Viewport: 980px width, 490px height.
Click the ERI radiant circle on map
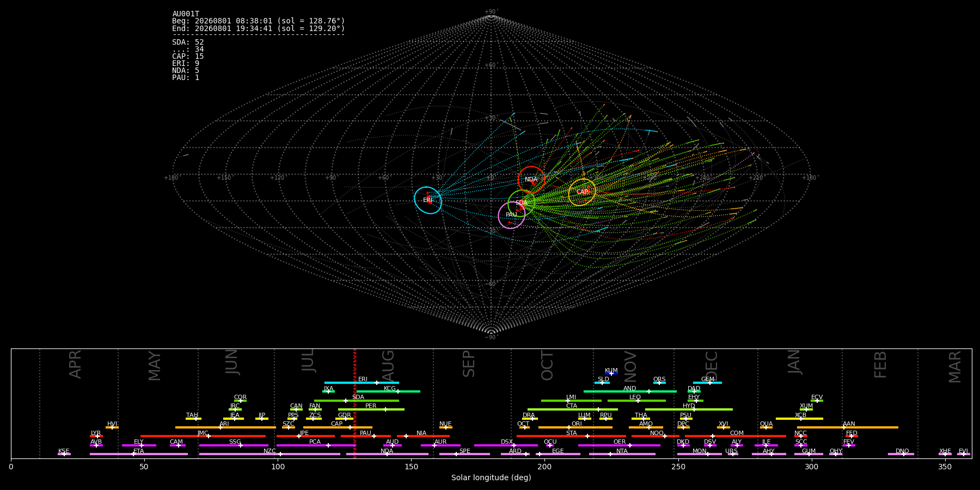tap(428, 200)
